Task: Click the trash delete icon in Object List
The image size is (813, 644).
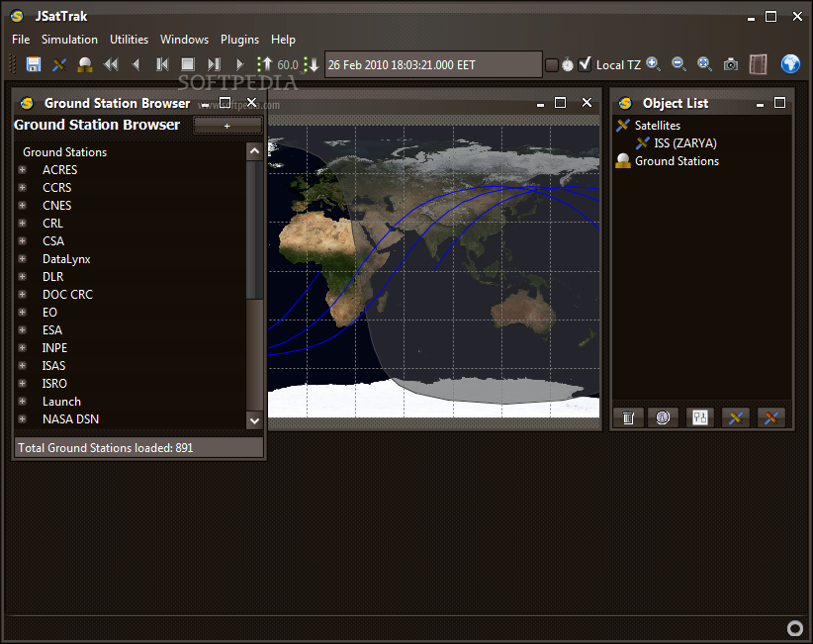Action: point(628,417)
